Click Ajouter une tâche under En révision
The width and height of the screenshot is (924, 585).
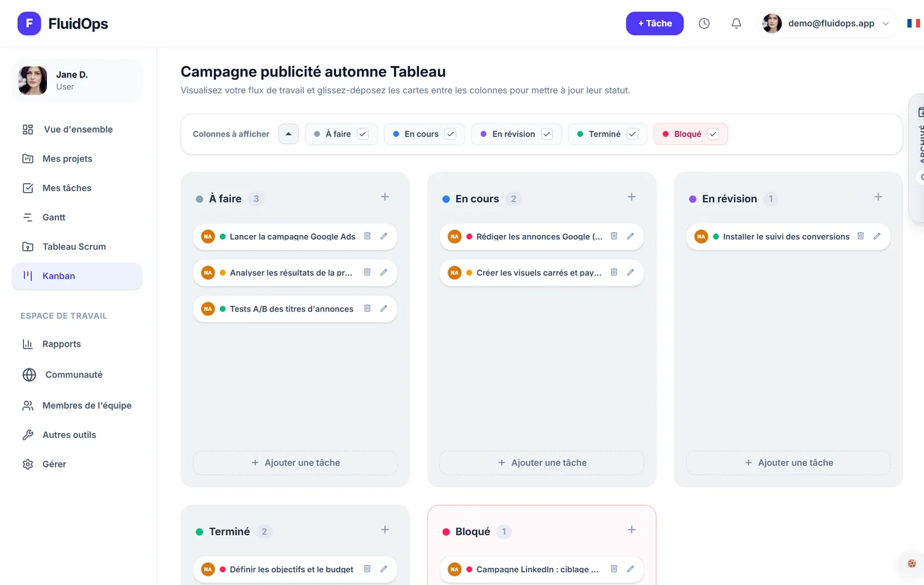click(789, 463)
